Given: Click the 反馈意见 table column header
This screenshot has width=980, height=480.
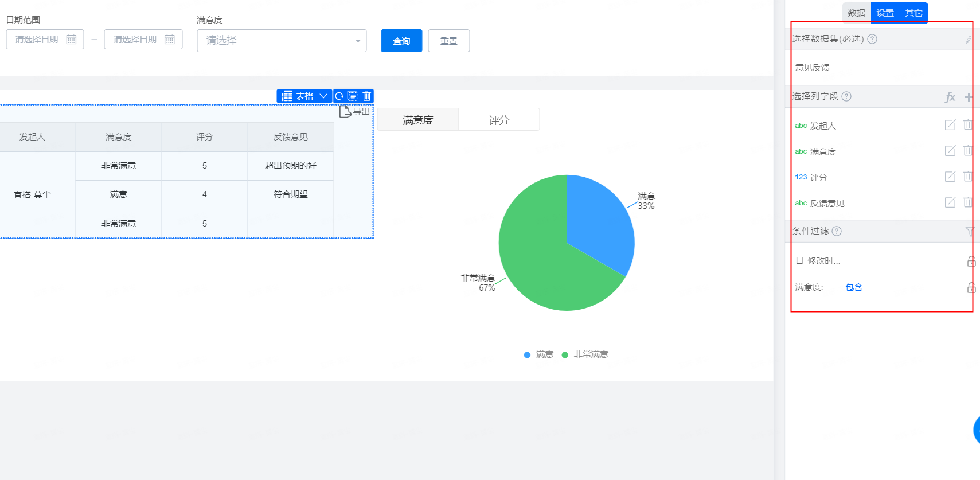Looking at the screenshot, I should [291, 137].
